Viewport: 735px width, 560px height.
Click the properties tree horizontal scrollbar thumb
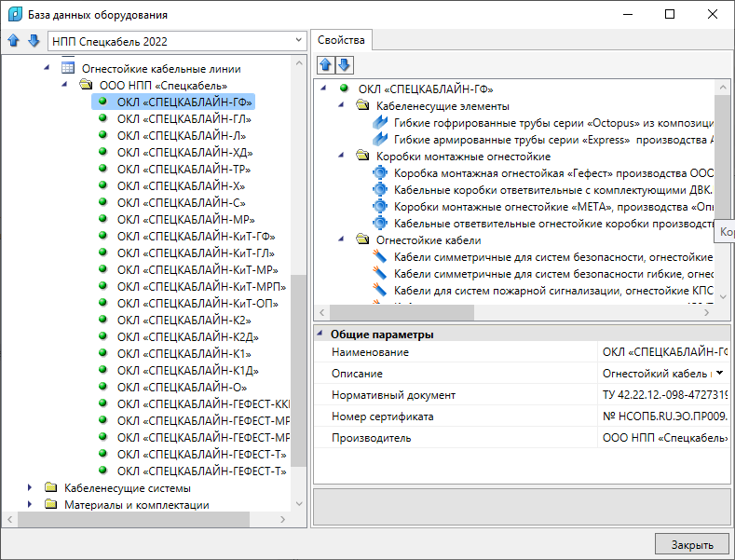click(402, 312)
